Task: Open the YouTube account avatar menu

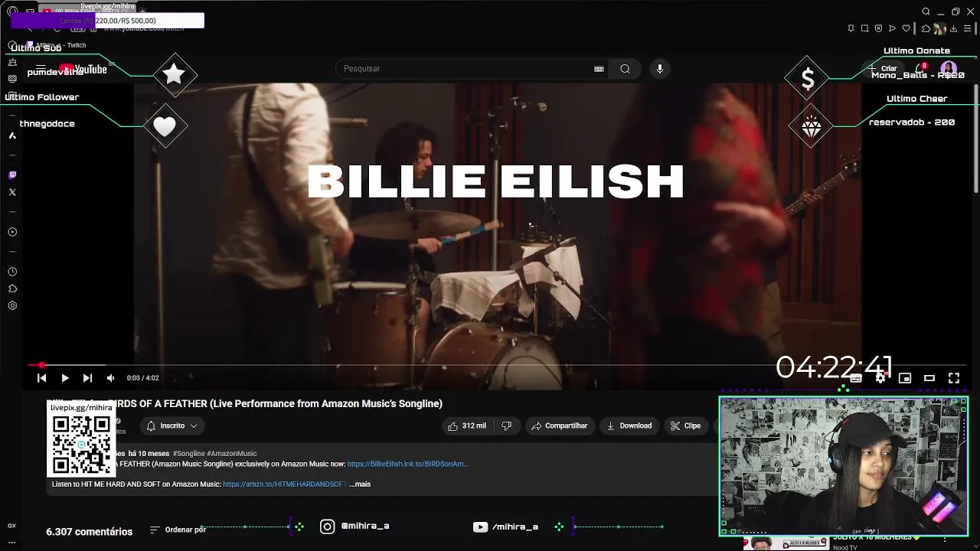Action: (949, 69)
